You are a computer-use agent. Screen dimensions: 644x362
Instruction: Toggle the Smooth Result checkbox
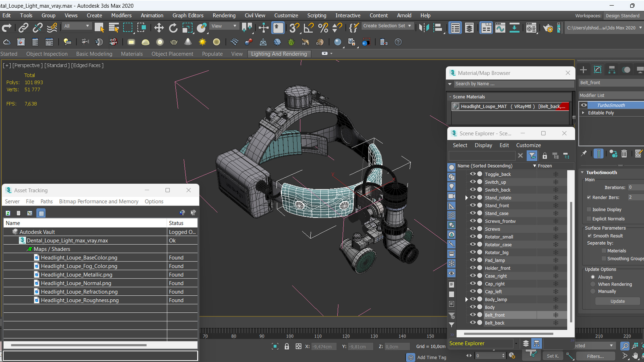pos(589,236)
